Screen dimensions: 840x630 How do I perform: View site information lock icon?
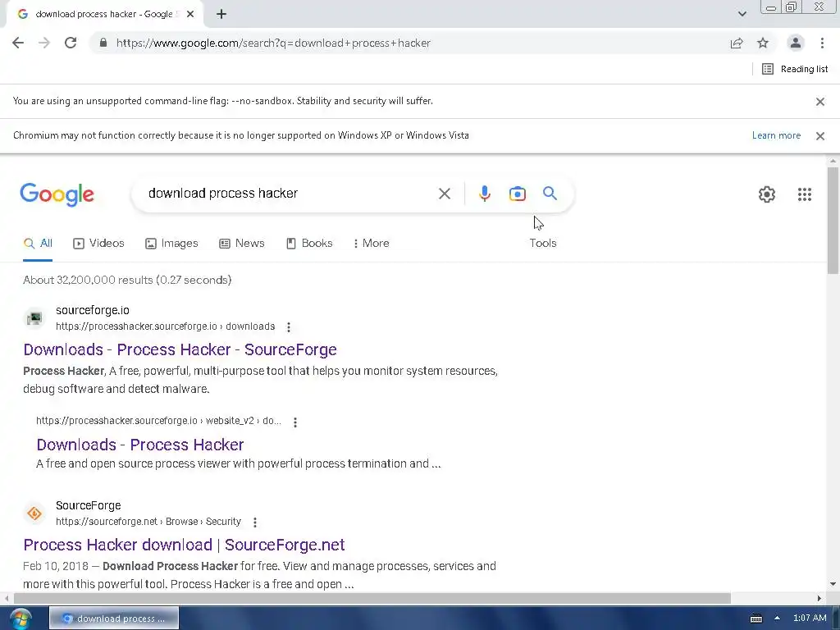point(103,43)
